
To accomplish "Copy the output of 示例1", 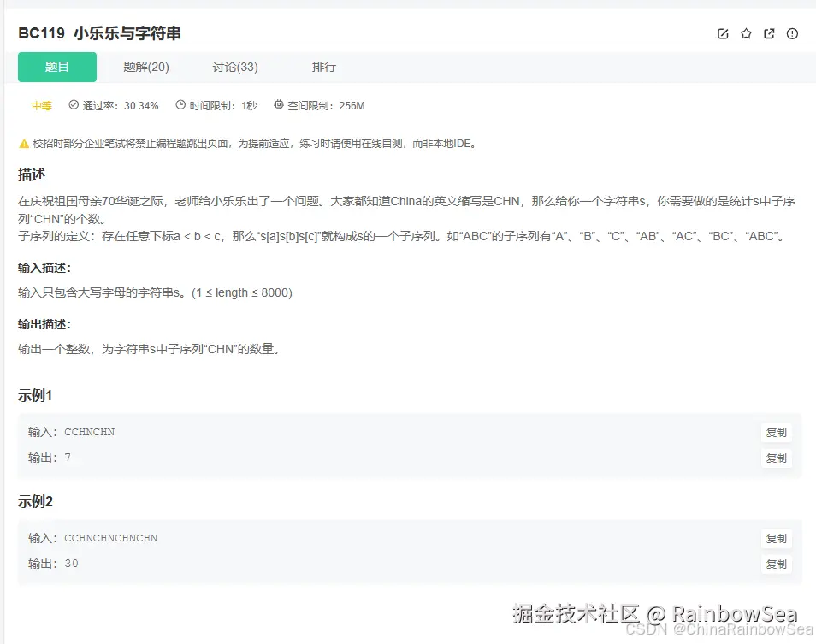I will coord(776,458).
